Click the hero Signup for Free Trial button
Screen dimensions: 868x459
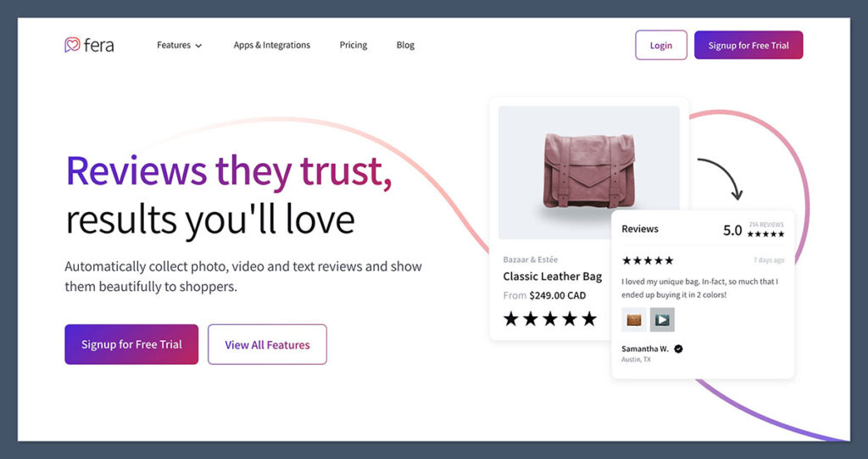(x=131, y=344)
